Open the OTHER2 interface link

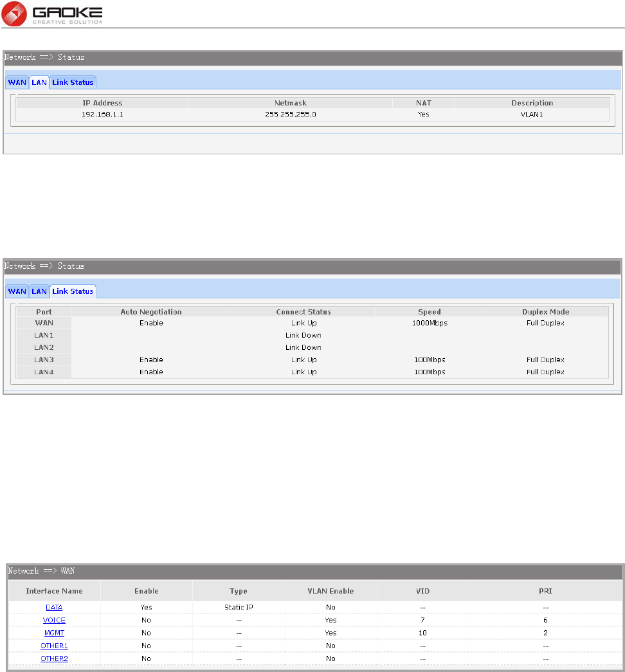point(54,658)
